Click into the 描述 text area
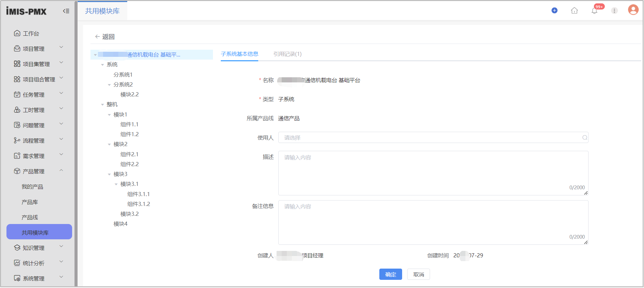Image resolution: width=644 pixels, height=288 pixels. (433, 173)
